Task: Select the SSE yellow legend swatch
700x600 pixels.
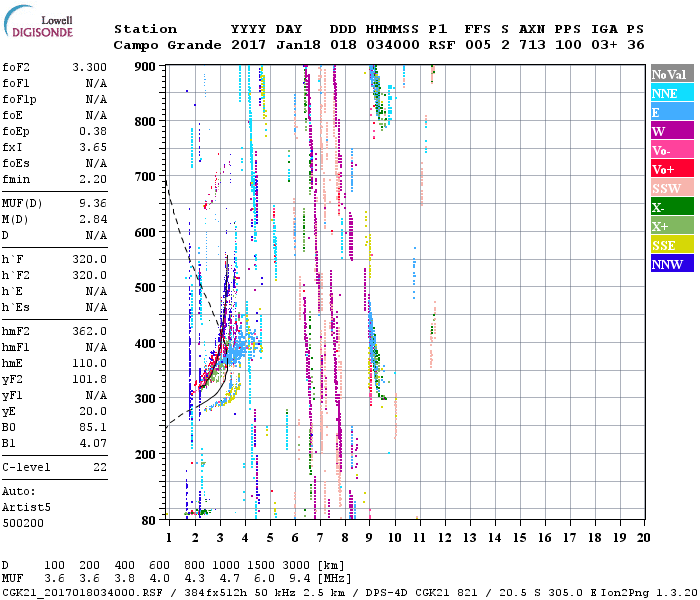Action: 672,245
